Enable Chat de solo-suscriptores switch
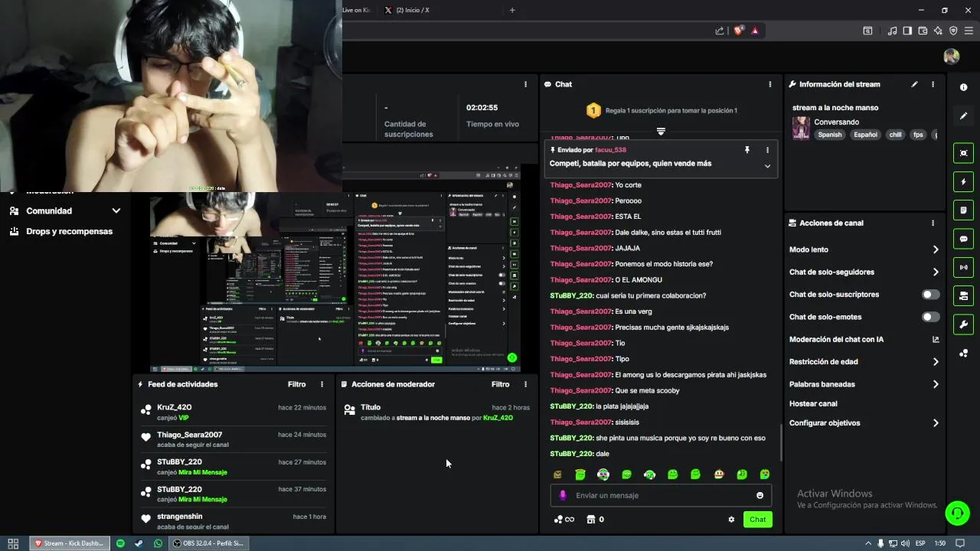This screenshot has height=551, width=980. (x=930, y=295)
